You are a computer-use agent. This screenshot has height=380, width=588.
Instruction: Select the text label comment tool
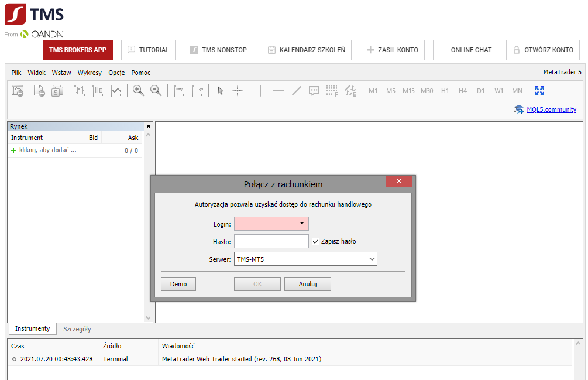pyautogui.click(x=314, y=91)
